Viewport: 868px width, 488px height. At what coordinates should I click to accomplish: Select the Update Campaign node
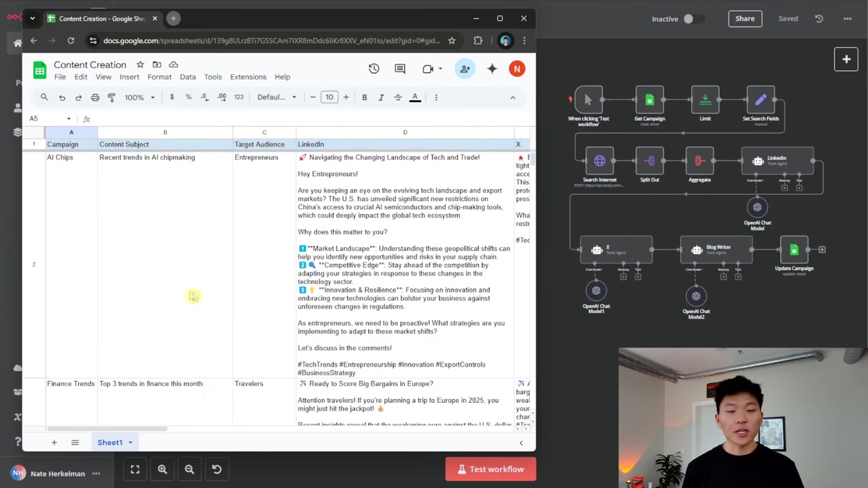click(x=794, y=250)
